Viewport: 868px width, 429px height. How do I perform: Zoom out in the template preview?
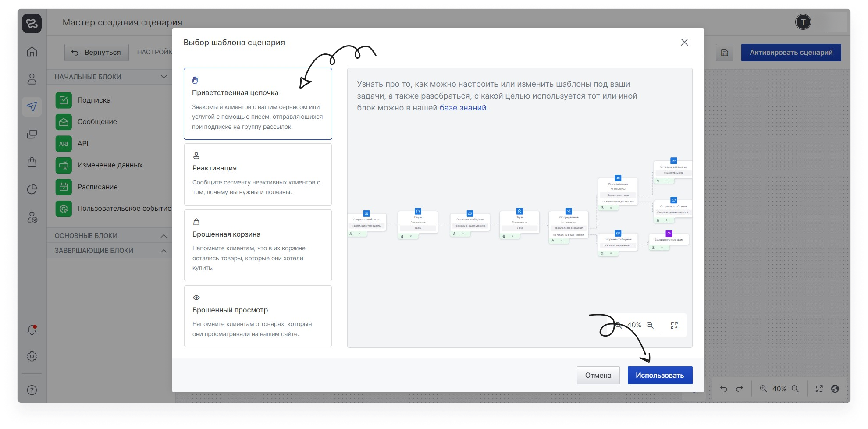650,325
